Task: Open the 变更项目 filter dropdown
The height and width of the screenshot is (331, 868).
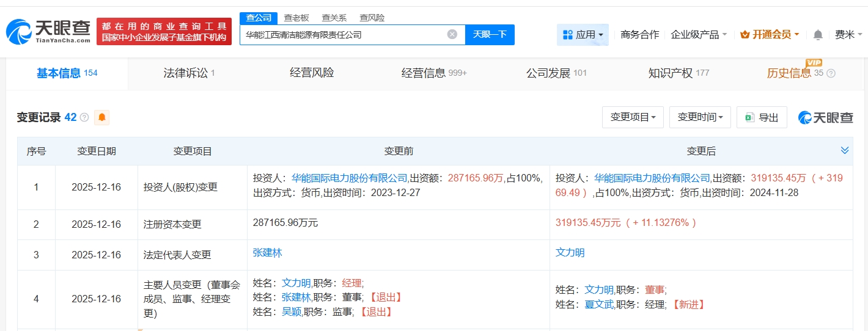Action: pos(633,117)
